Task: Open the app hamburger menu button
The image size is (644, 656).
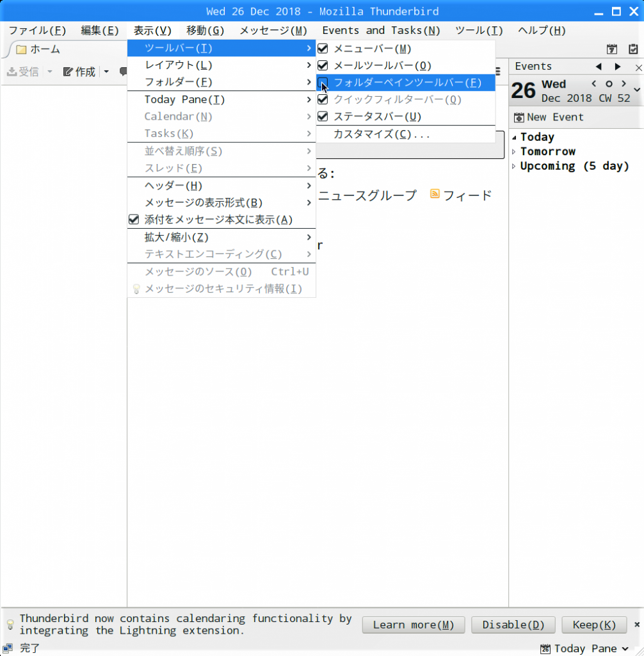Action: [498, 71]
